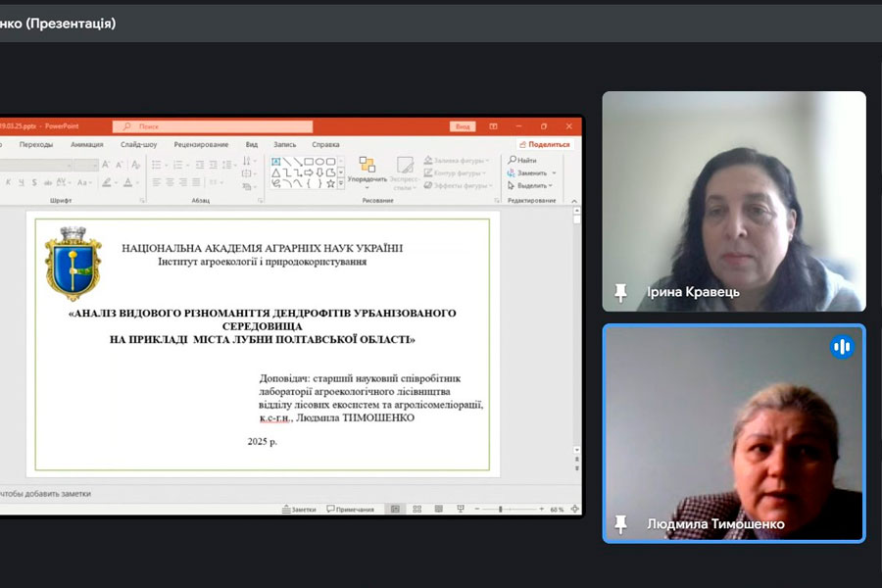
Task: Select the down arrow shape
Action: (319, 172)
